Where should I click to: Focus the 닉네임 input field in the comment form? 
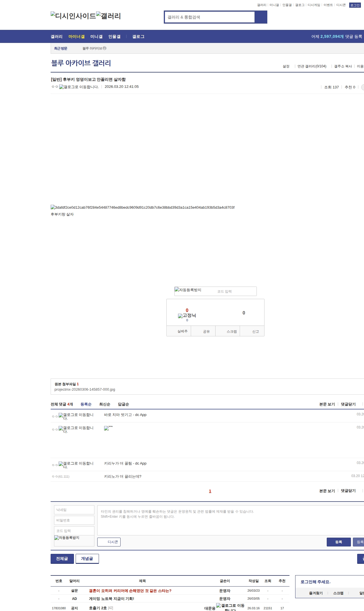pyautogui.click(x=74, y=510)
